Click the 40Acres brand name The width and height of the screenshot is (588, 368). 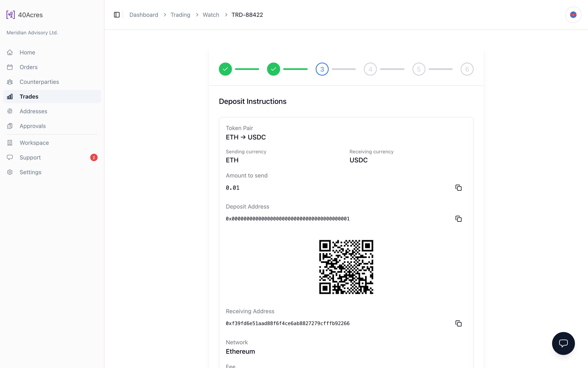tap(30, 15)
